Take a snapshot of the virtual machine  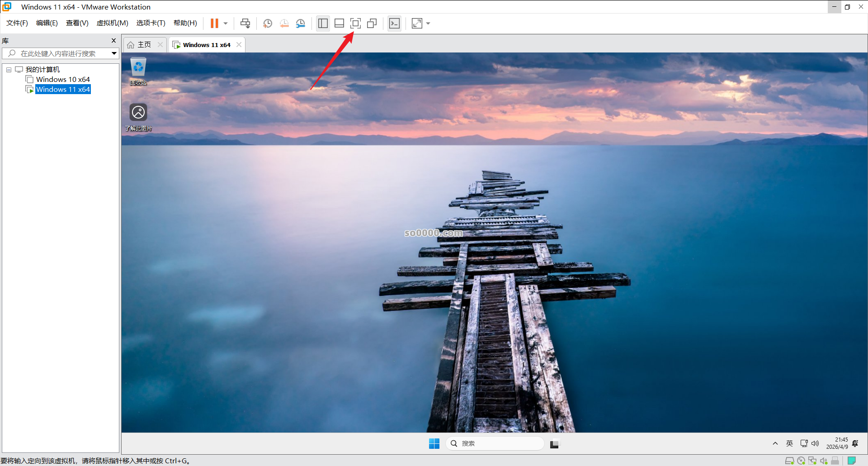click(x=268, y=24)
